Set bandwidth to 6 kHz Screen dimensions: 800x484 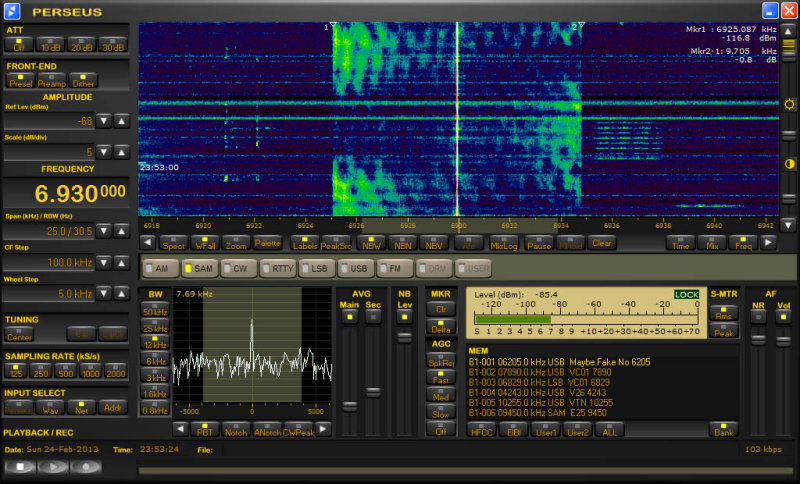tap(155, 359)
